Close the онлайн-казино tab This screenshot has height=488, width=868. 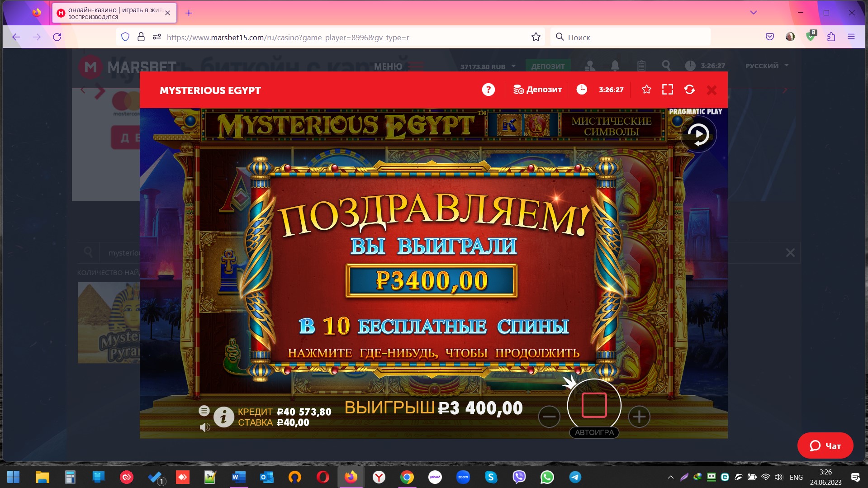click(168, 13)
